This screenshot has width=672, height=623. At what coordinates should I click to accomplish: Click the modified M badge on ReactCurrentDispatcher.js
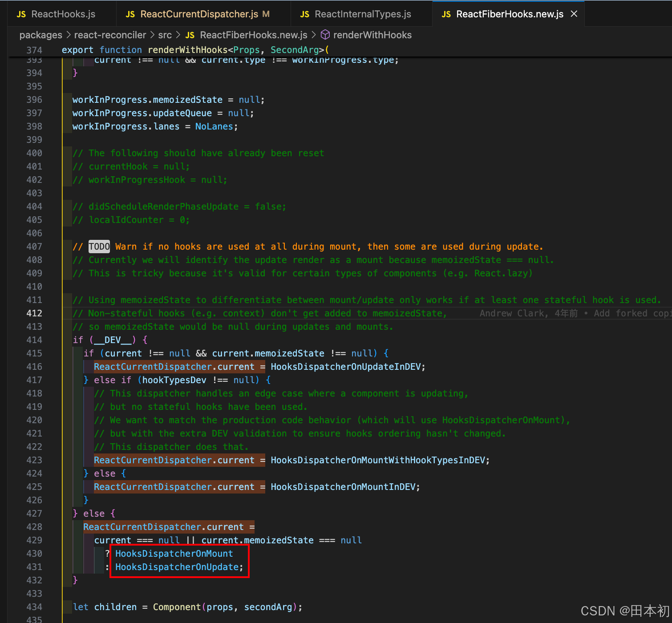click(x=266, y=14)
